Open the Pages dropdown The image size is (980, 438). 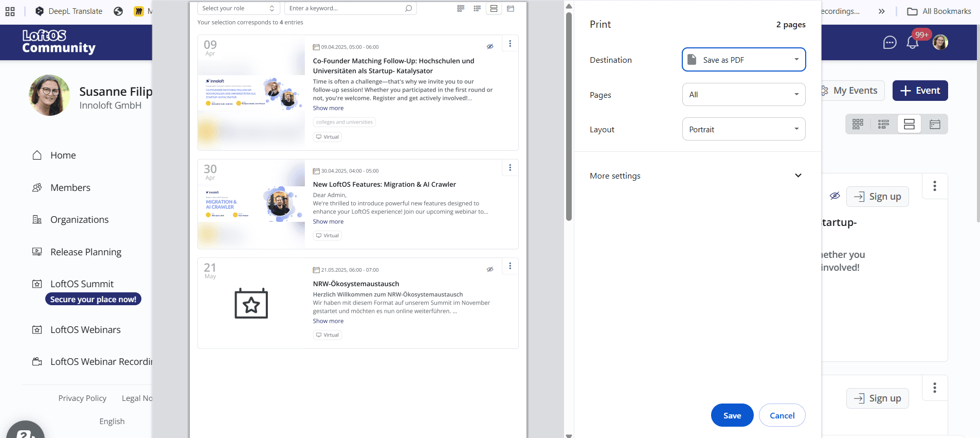pos(743,95)
